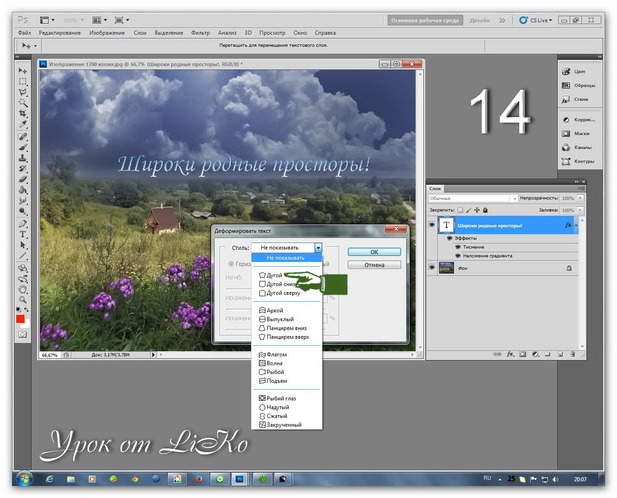The image size is (617, 498).
Task: Toggle Quick Mask mode icon
Action: pos(22,335)
